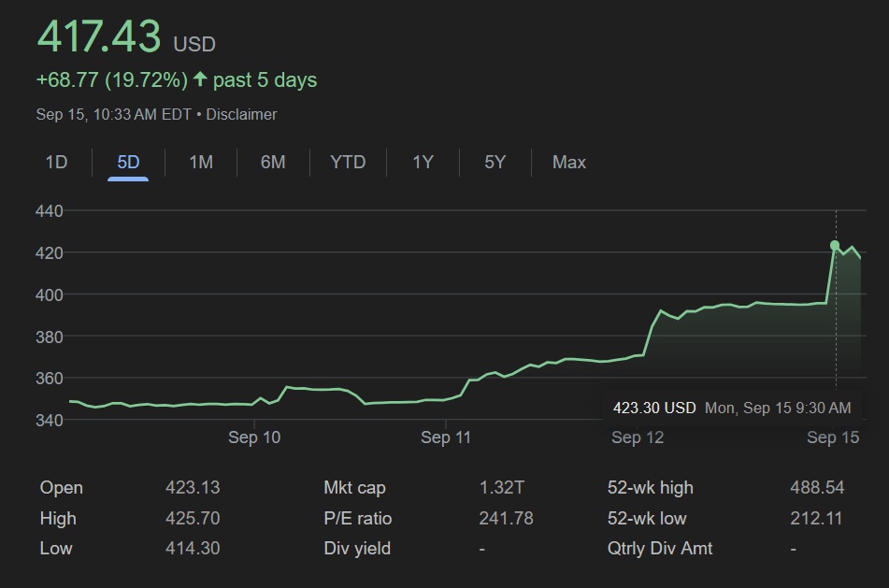Screen dimensions: 889x588
Task: Select the Max range tab
Action: coord(568,163)
